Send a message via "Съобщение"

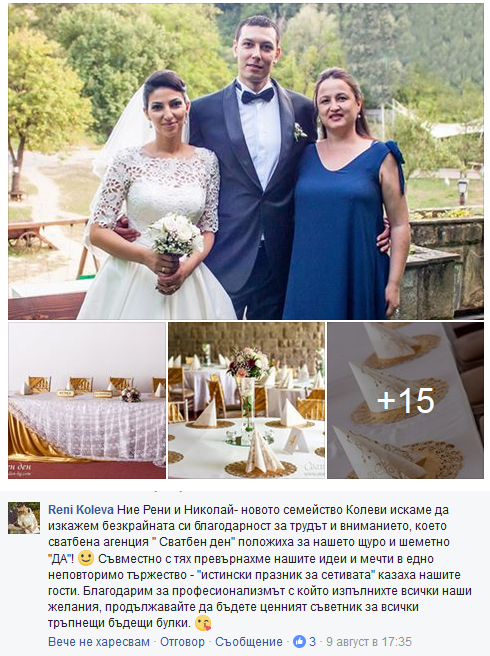[249, 642]
